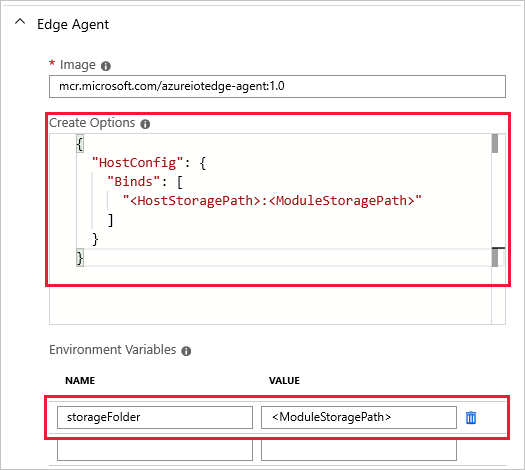Click the Image URI input field
The height and width of the screenshot is (470, 525).
tap(277, 86)
